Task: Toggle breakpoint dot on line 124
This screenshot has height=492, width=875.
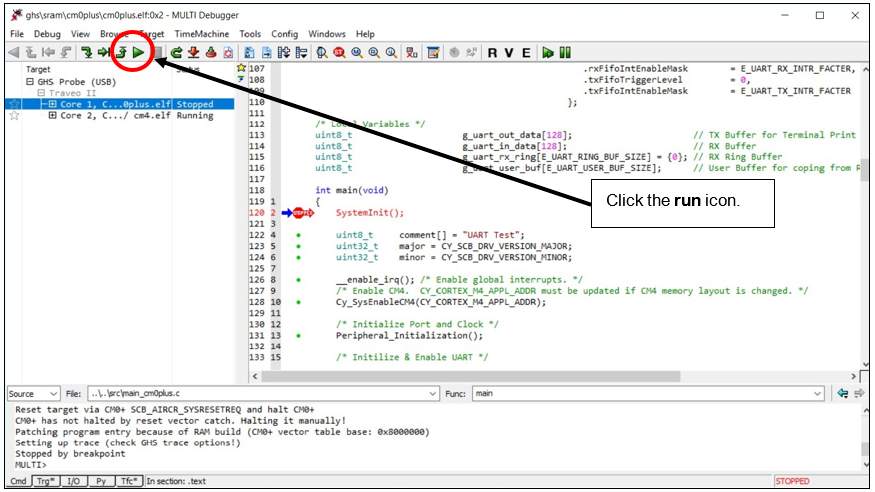Action: click(x=299, y=257)
